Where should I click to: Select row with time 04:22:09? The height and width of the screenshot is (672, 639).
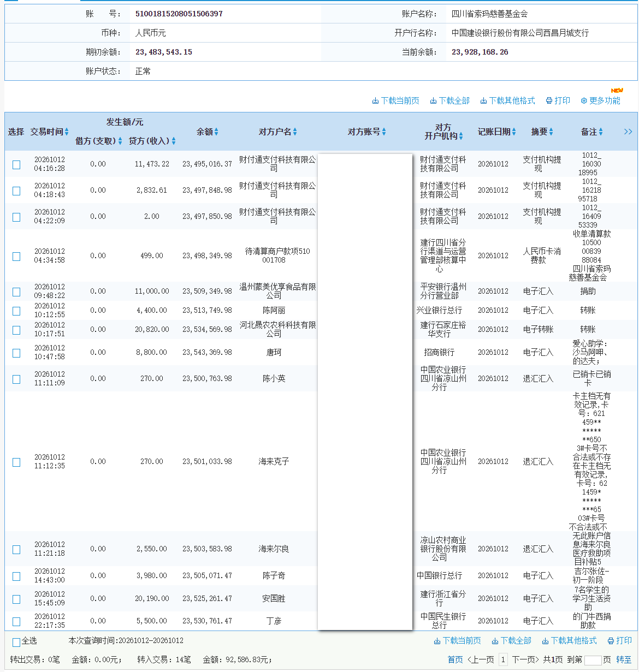pyautogui.click(x=16, y=217)
